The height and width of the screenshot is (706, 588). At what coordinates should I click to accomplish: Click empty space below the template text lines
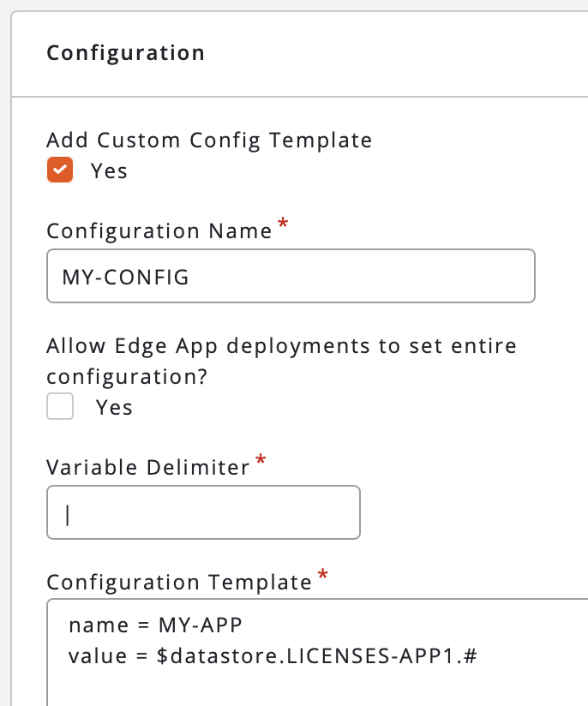(317, 690)
